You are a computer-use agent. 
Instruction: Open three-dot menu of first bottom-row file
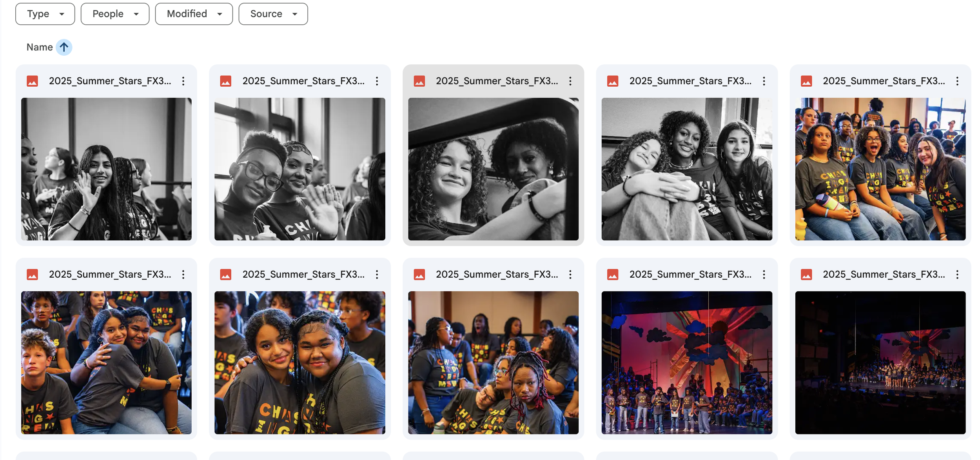point(183,275)
